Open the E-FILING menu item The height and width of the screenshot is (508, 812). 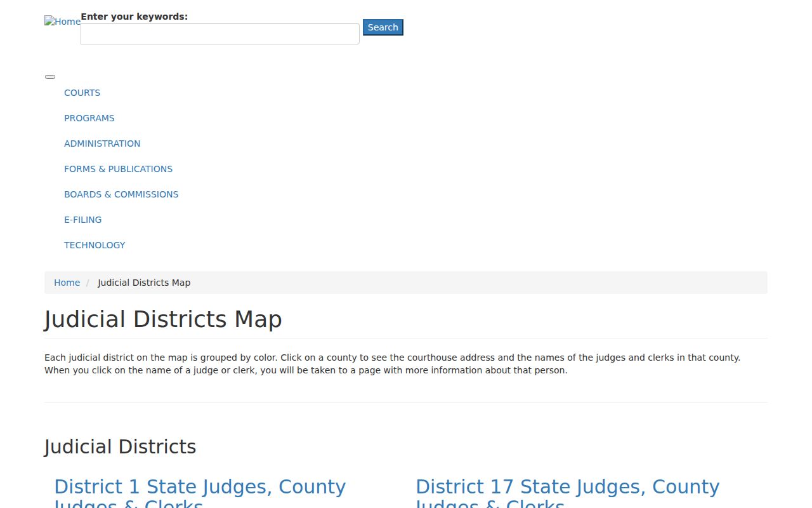[x=82, y=220]
